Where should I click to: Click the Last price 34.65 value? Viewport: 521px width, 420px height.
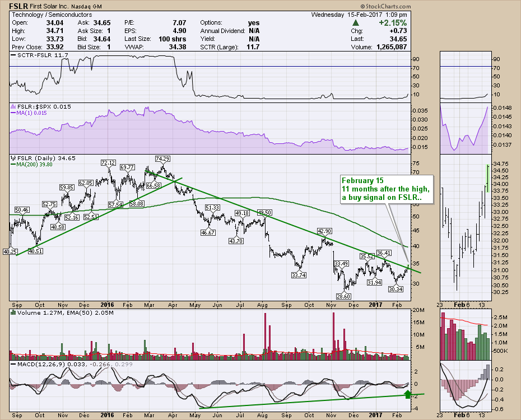[398, 39]
